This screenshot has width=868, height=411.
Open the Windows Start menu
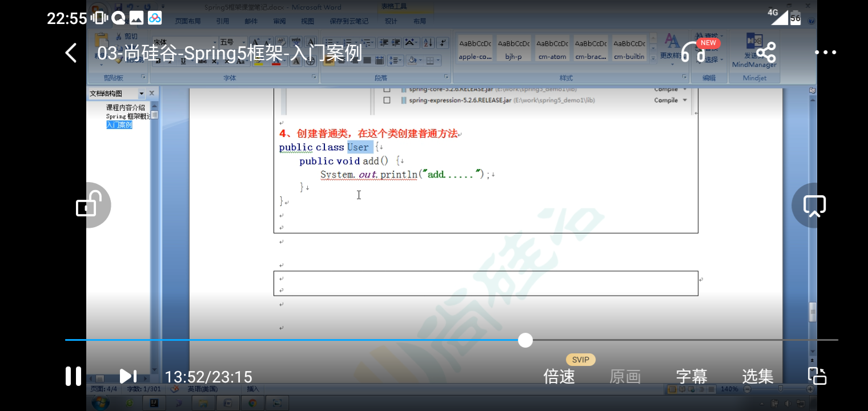click(100, 402)
